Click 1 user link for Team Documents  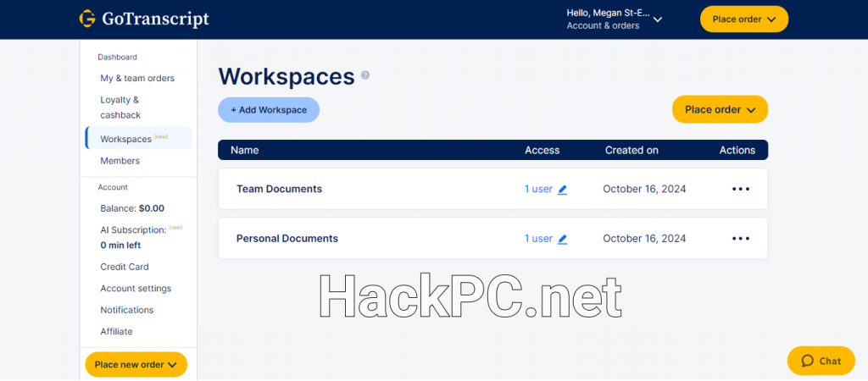click(538, 189)
